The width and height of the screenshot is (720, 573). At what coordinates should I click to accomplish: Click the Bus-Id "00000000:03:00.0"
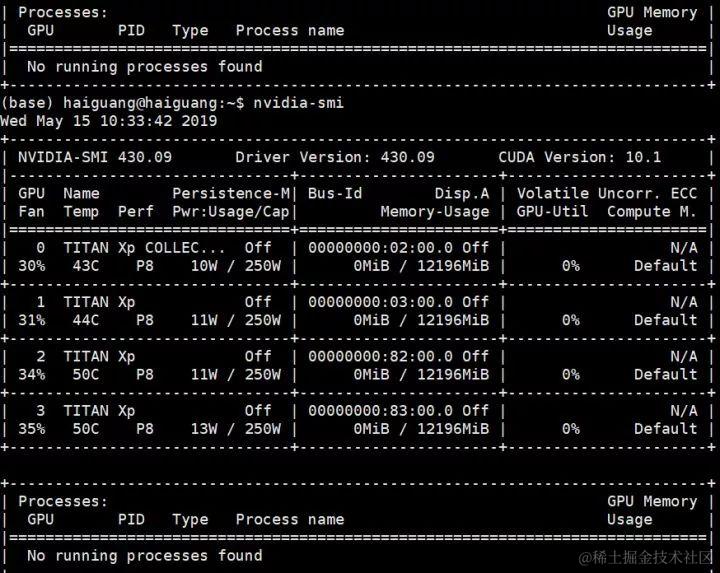381,302
